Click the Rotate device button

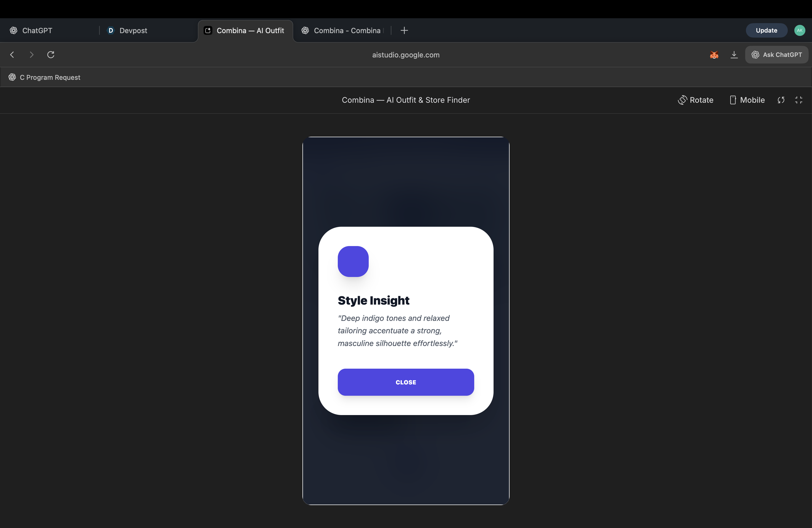(x=695, y=100)
